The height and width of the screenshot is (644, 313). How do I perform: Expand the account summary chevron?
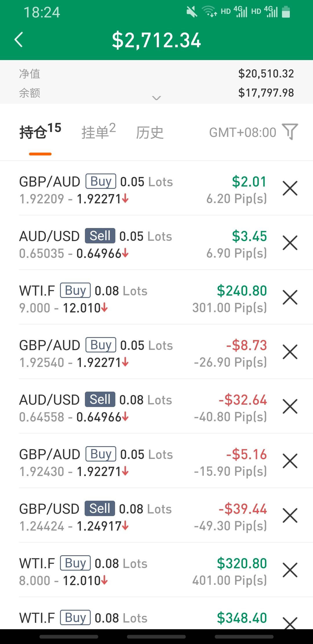tap(156, 98)
